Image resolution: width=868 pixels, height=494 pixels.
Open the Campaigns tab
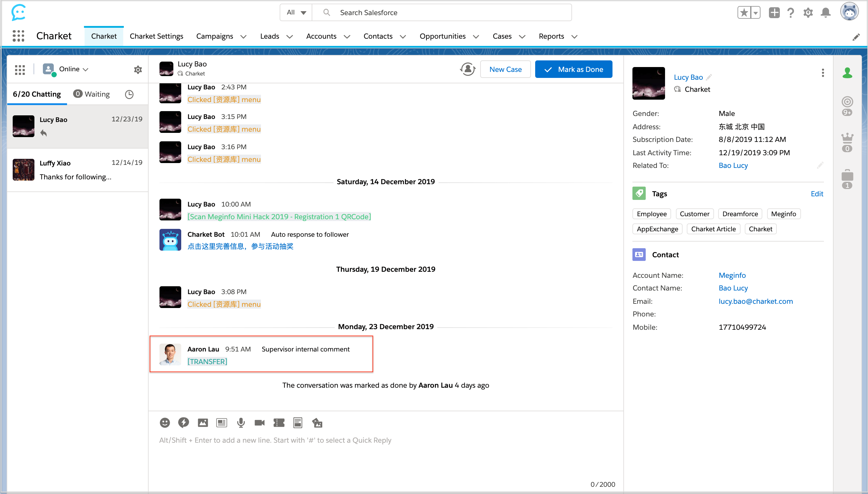214,36
